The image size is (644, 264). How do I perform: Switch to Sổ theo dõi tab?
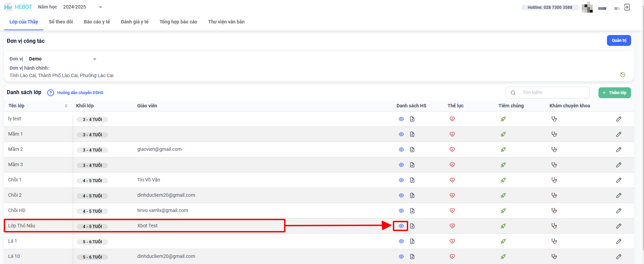(x=61, y=22)
